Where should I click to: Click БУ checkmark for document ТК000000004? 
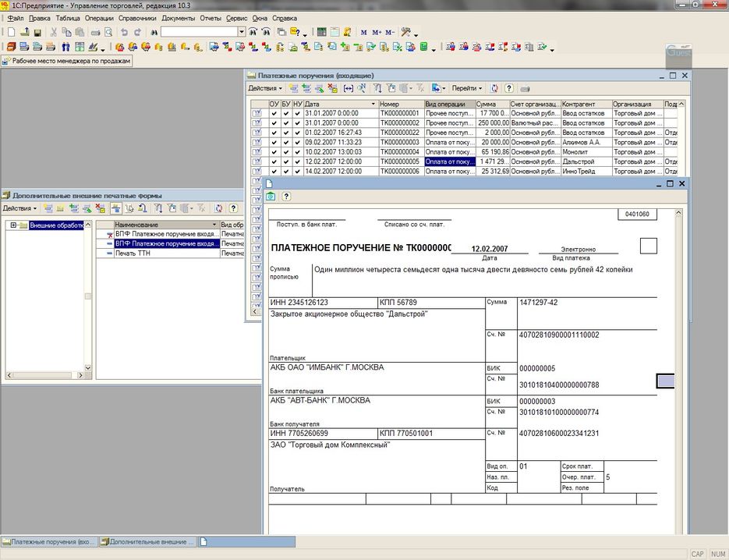pyautogui.click(x=286, y=153)
